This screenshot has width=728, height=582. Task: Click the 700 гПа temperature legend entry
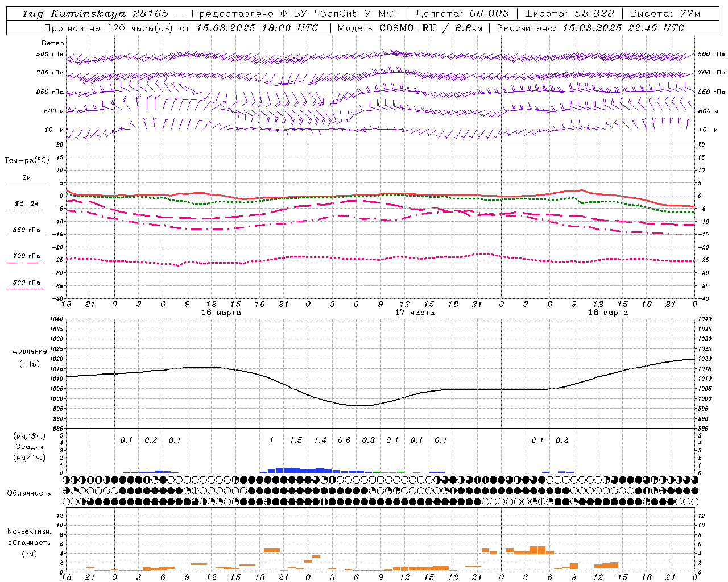pyautogui.click(x=27, y=256)
